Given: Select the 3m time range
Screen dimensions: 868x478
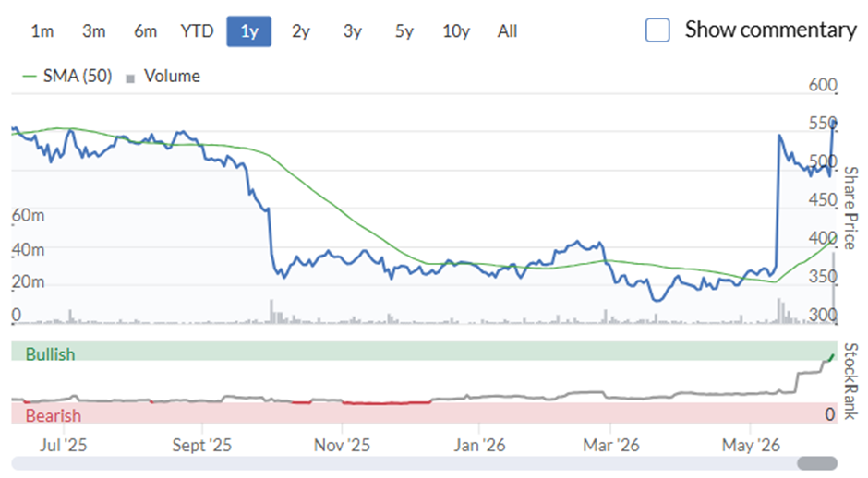Looking at the screenshot, I should tap(93, 31).
